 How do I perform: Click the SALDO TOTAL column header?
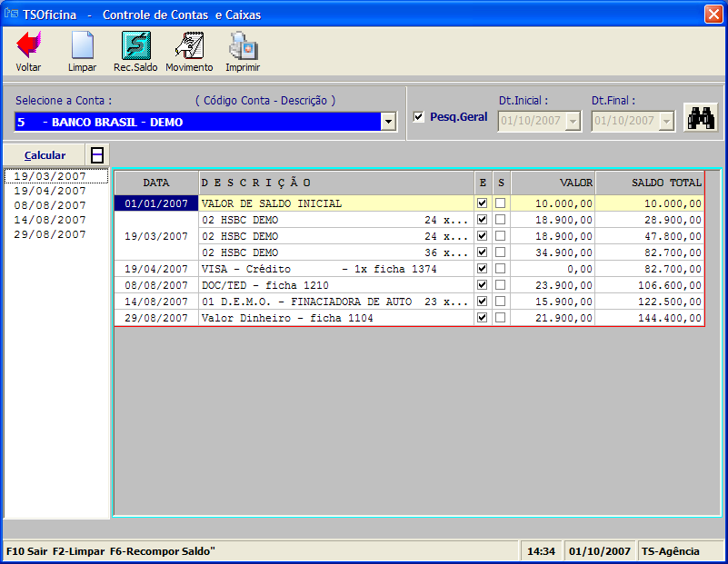tap(650, 183)
